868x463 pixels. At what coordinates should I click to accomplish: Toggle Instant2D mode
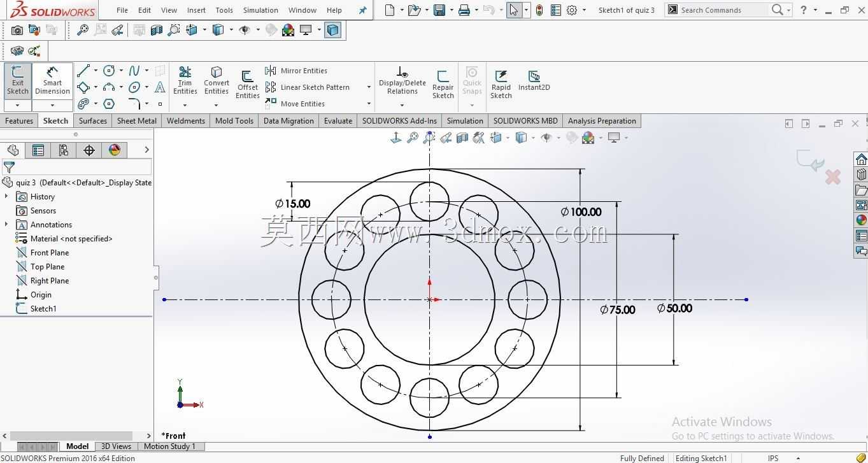click(x=534, y=81)
